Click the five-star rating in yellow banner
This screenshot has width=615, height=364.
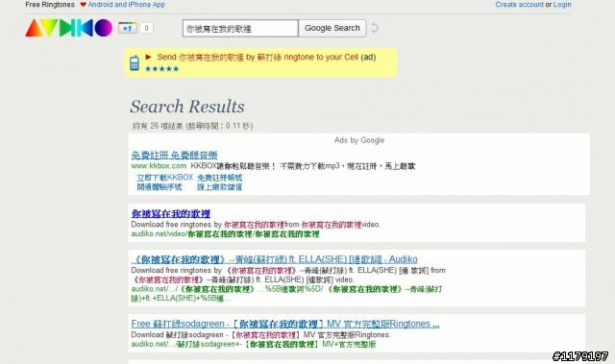point(161,69)
